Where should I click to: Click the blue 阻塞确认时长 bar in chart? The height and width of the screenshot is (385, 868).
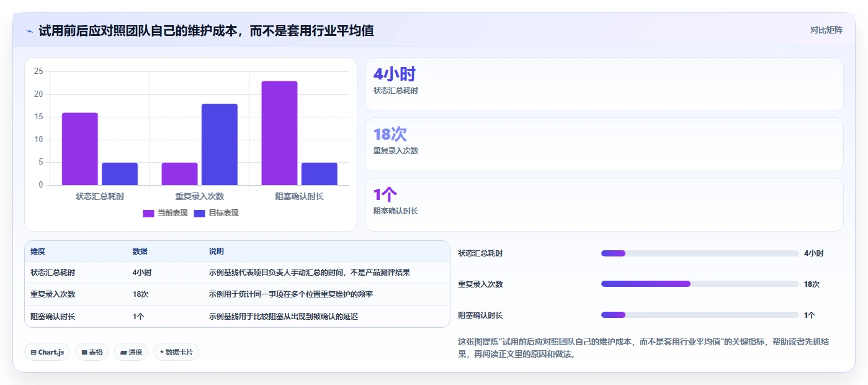[320, 174]
